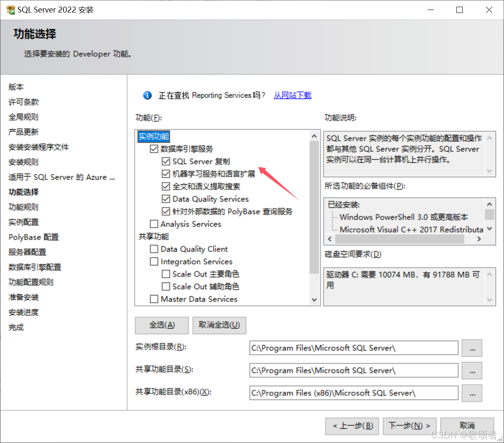
Task: Click feature list scroll-down arrow
Action: (314, 300)
